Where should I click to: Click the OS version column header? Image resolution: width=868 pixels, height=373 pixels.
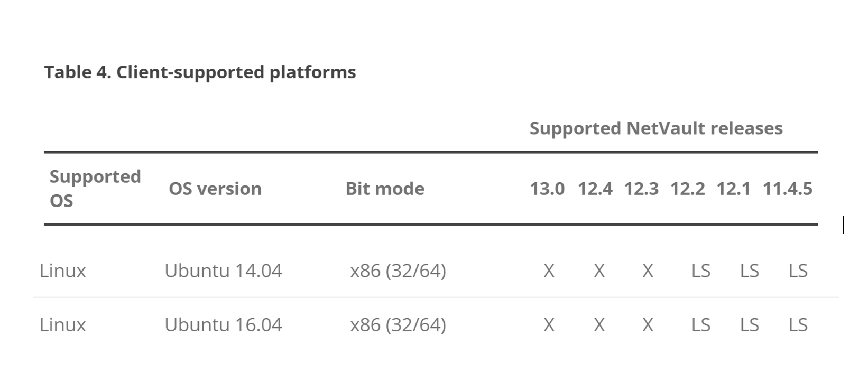point(215,189)
